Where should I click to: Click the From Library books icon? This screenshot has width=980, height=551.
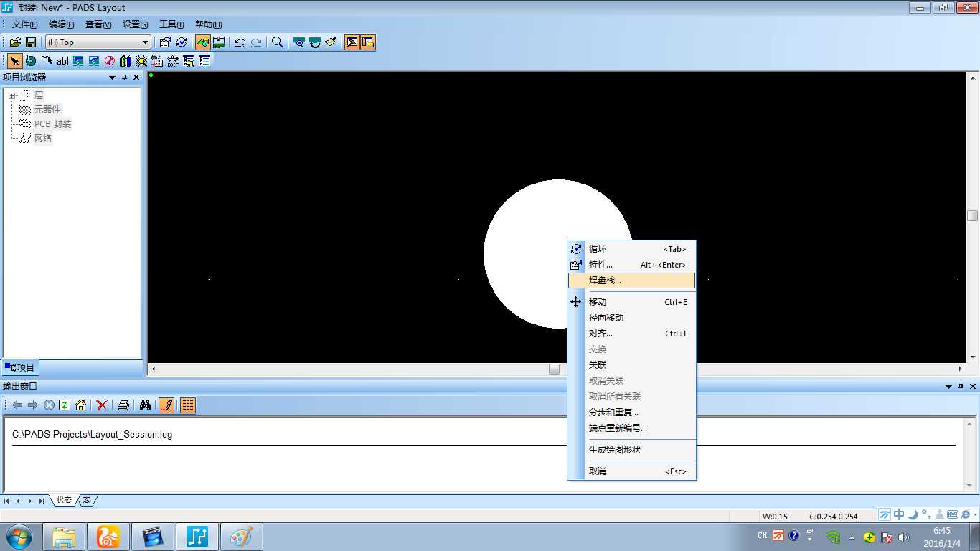tap(126, 61)
